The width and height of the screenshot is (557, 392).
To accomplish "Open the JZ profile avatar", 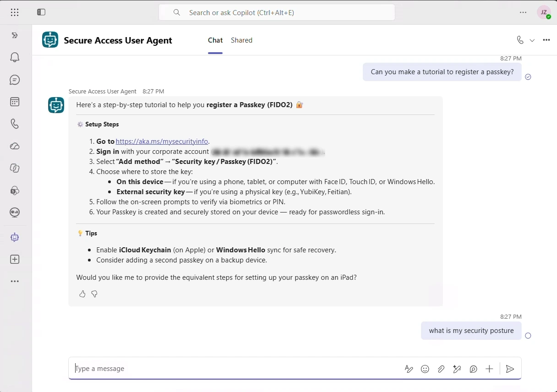I will click(x=544, y=12).
